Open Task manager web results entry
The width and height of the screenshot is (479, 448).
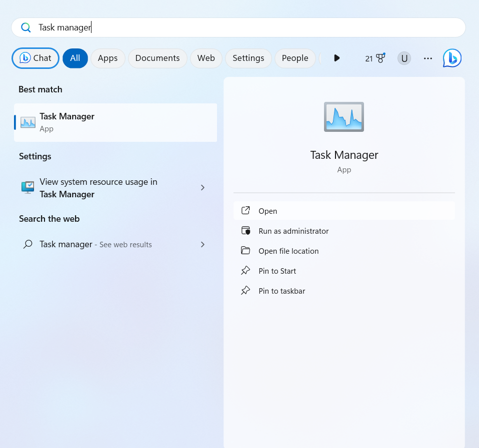pyautogui.click(x=115, y=244)
